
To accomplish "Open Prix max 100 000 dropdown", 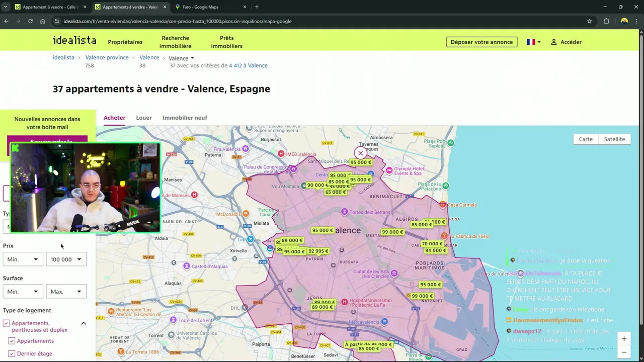I will point(66,259).
